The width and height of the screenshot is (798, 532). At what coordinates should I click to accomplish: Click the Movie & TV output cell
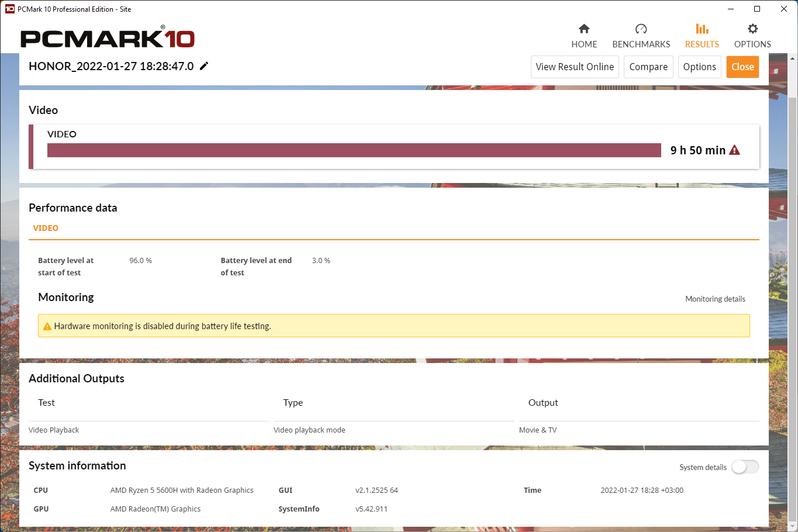[x=538, y=430]
